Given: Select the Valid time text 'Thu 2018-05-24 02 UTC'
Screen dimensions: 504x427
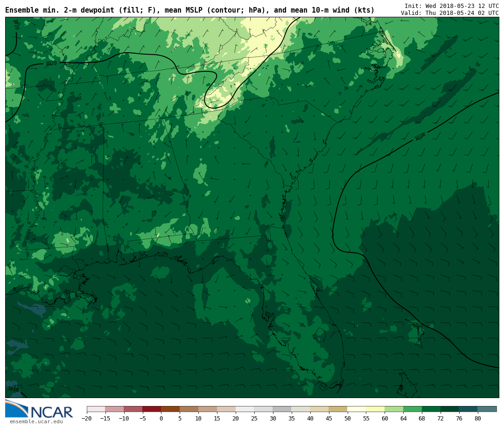Looking at the screenshot, I should click(462, 13).
